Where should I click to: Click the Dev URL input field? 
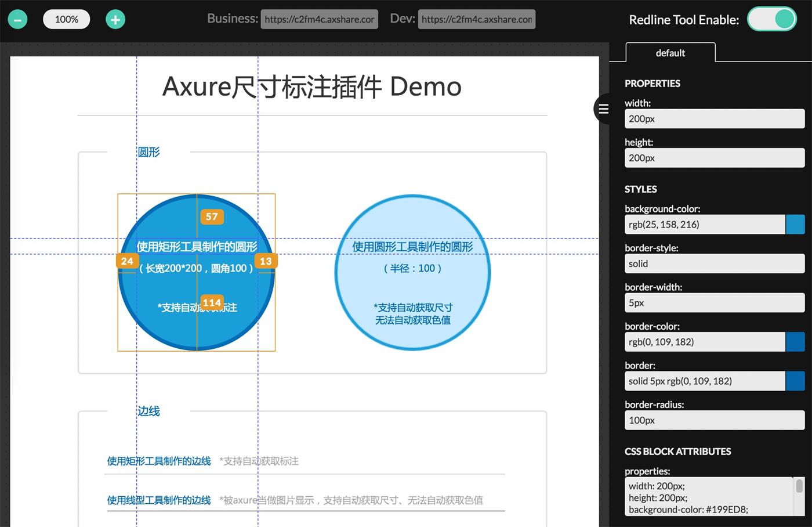[x=476, y=19]
